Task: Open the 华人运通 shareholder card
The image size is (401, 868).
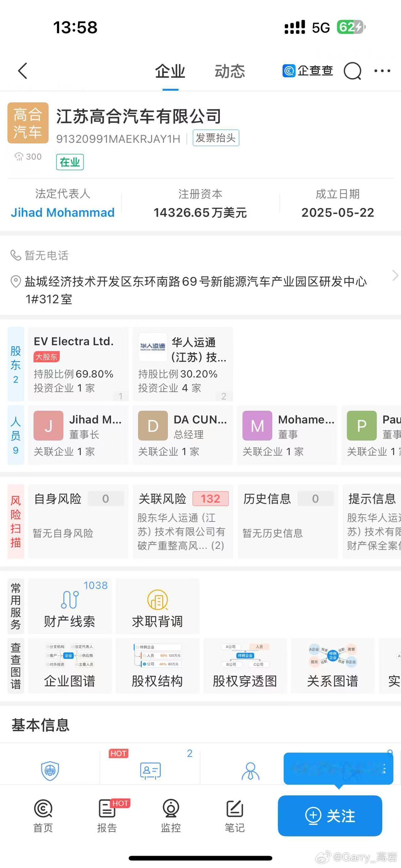Action: pos(183,364)
